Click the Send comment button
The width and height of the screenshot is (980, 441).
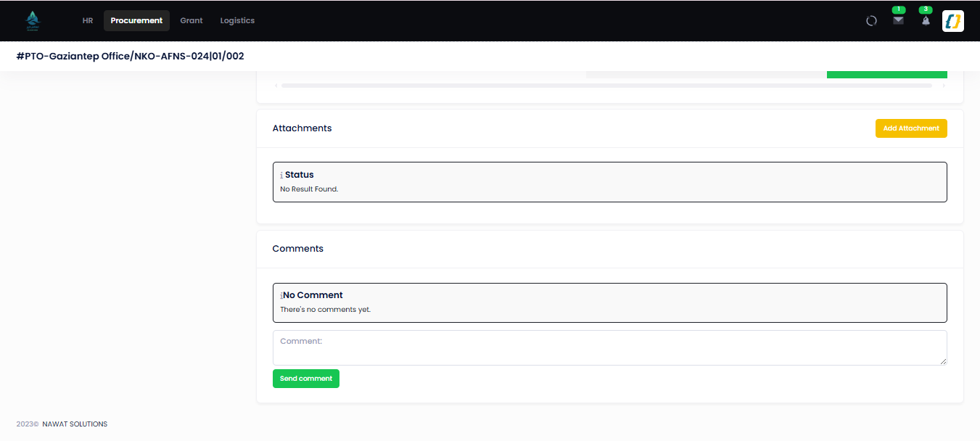click(x=306, y=379)
